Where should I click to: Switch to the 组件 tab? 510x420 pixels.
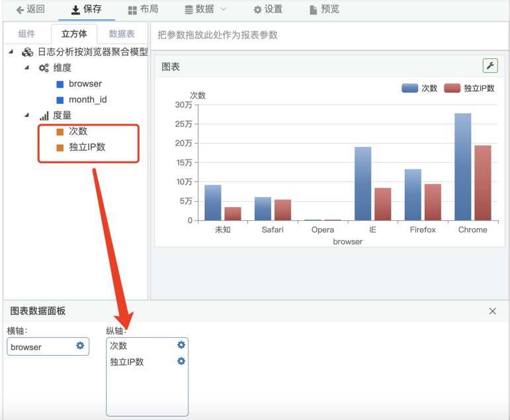(x=26, y=34)
